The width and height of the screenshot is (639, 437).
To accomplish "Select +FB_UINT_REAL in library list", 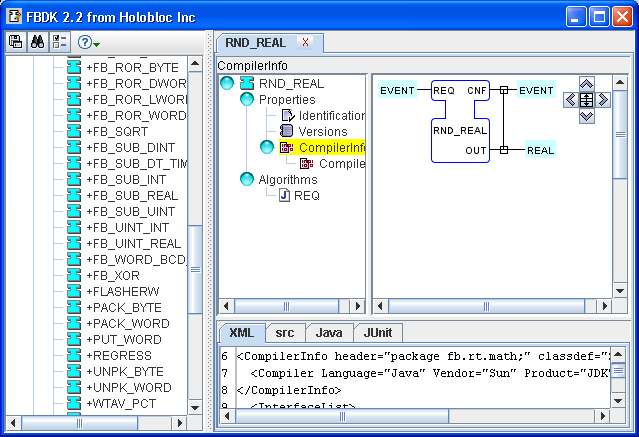I will tap(134, 244).
